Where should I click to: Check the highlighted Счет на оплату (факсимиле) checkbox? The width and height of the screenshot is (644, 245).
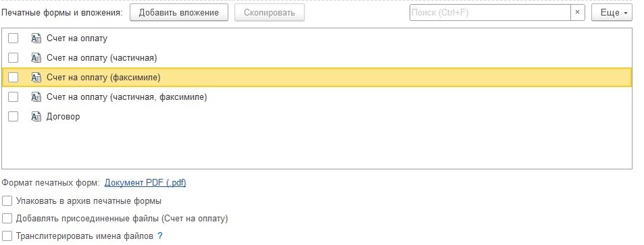pos(14,78)
